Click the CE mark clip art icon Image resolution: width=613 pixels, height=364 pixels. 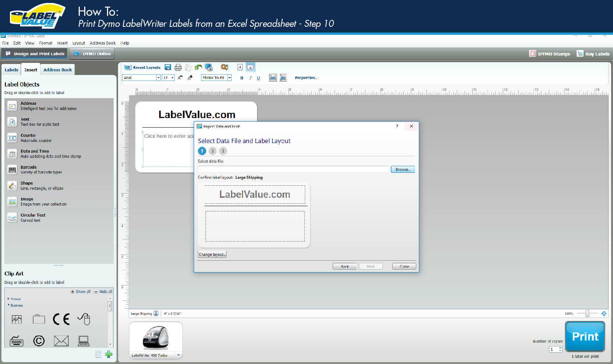62,319
